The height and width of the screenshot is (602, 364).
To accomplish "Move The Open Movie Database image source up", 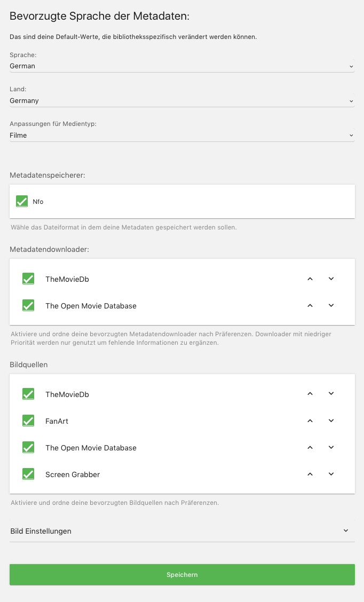I will pyautogui.click(x=310, y=447).
